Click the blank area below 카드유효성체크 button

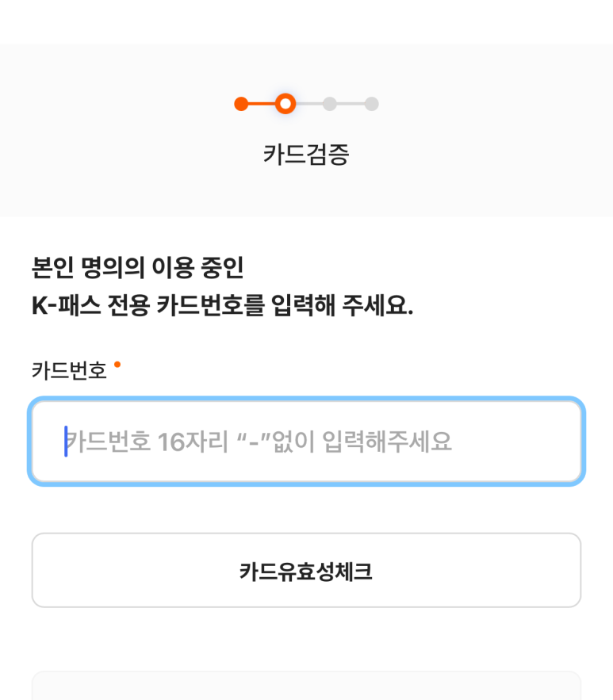point(306,639)
